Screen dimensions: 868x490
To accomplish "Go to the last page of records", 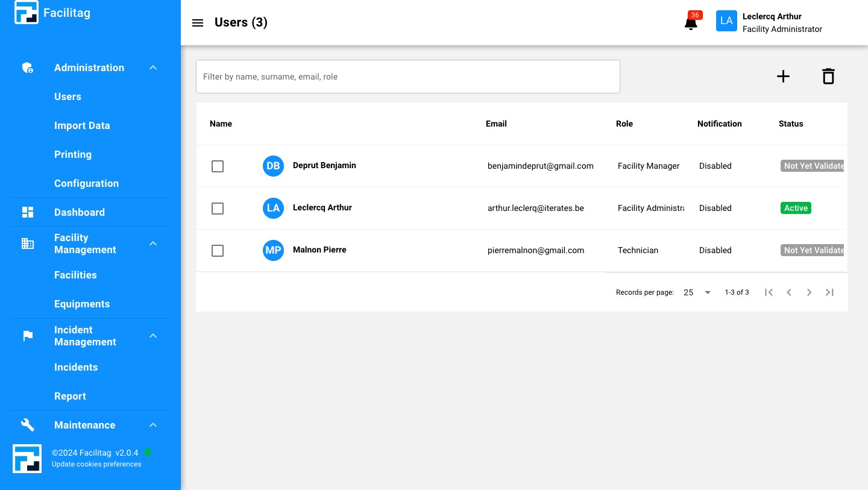I will (829, 292).
